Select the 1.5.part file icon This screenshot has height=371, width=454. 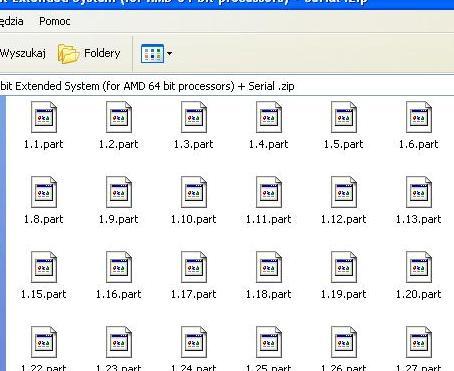pyautogui.click(x=344, y=117)
